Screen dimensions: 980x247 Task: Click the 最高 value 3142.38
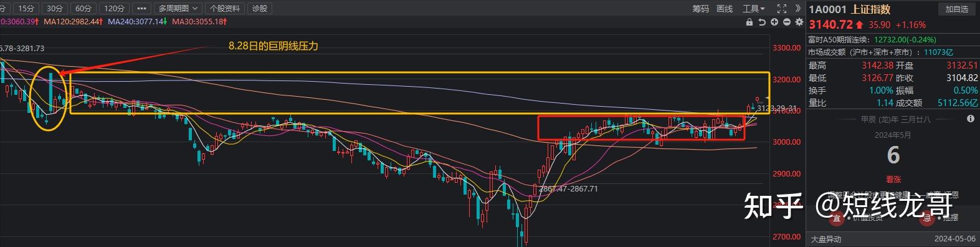click(878, 65)
